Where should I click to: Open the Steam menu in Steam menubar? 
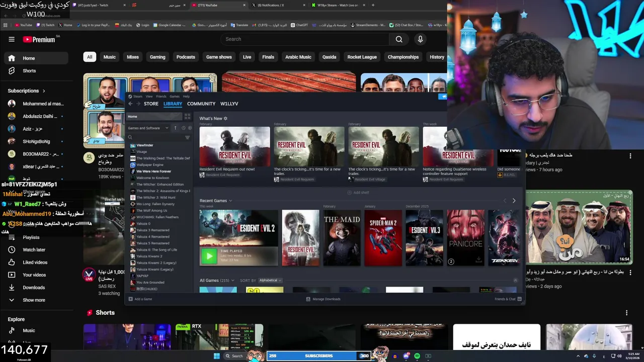pyautogui.click(x=138, y=96)
